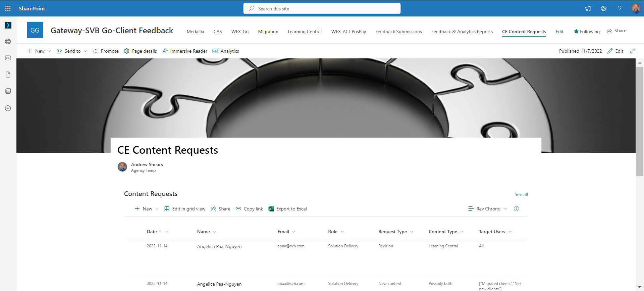Open page Analytics
Image resolution: width=644 pixels, height=291 pixels.
[x=226, y=51]
